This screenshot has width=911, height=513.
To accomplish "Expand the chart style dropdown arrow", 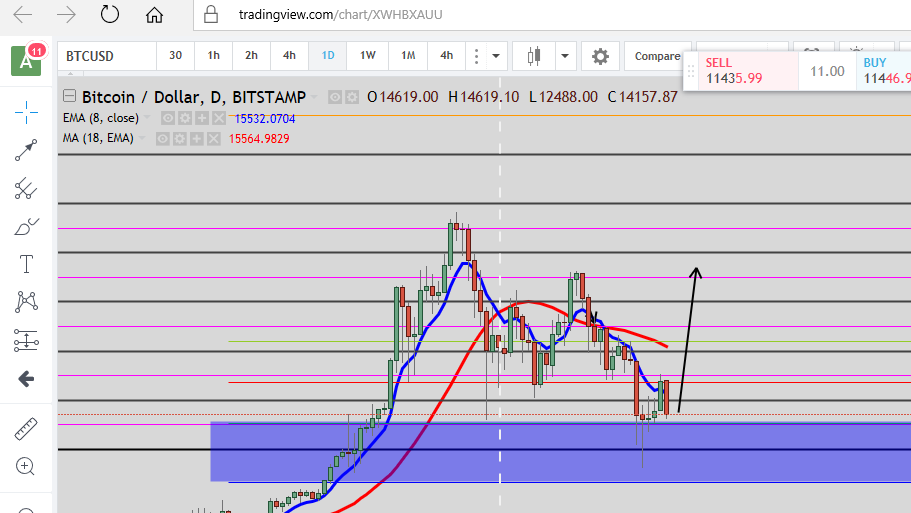I will pos(565,56).
